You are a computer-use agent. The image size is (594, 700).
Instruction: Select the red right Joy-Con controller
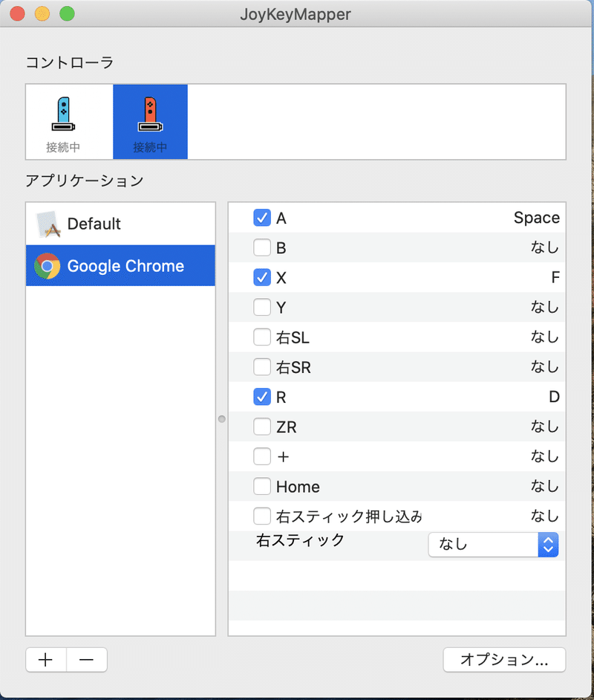click(150, 121)
